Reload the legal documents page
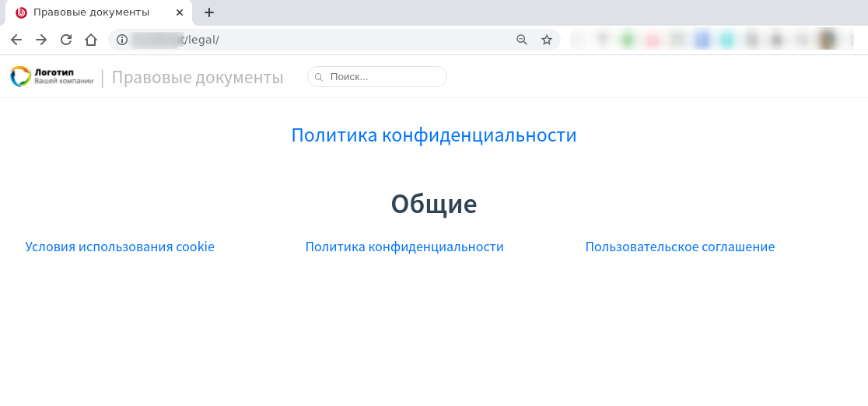The width and height of the screenshot is (868, 406). 66,40
